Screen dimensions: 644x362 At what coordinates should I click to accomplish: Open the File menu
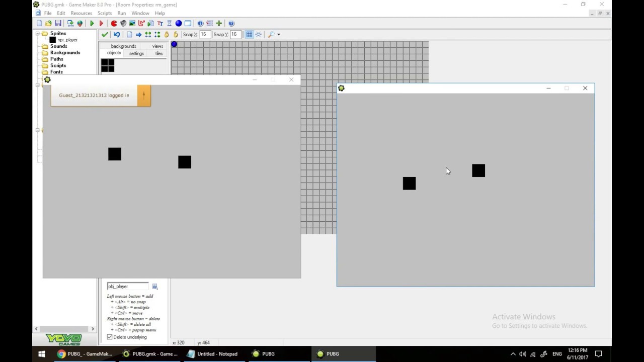click(x=48, y=13)
